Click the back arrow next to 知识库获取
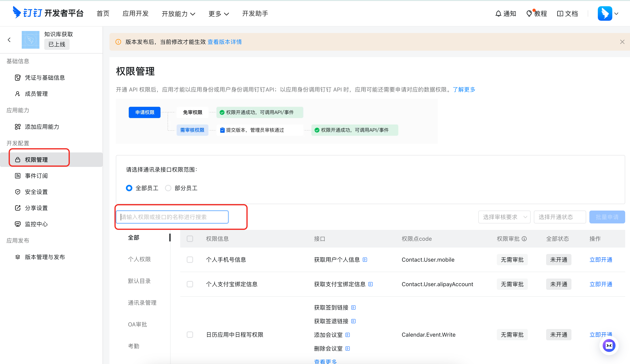 click(x=9, y=40)
